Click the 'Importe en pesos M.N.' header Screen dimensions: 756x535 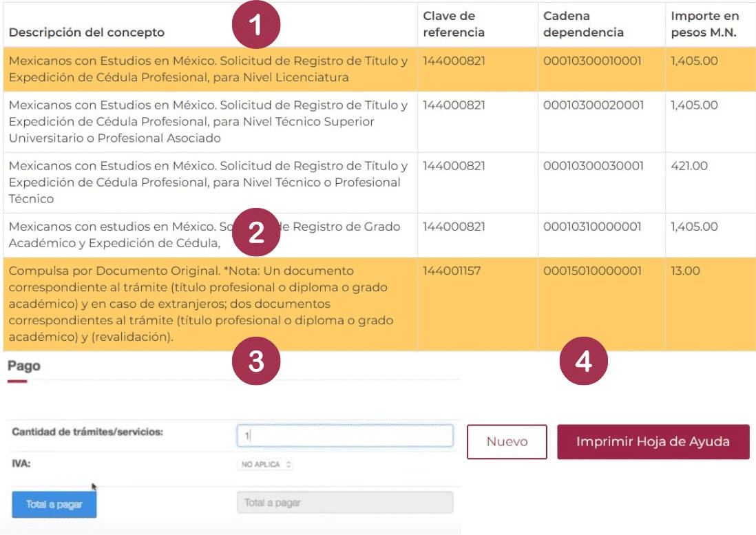pos(706,24)
